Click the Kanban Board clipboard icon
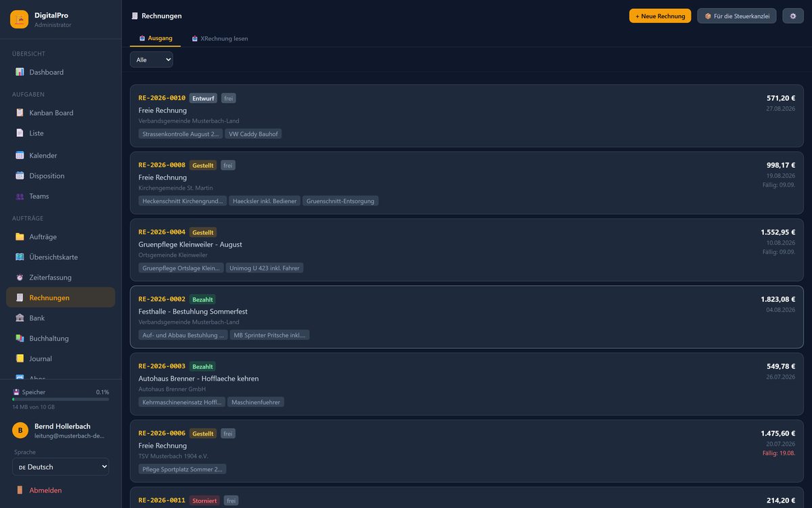812x508 pixels. [x=20, y=113]
